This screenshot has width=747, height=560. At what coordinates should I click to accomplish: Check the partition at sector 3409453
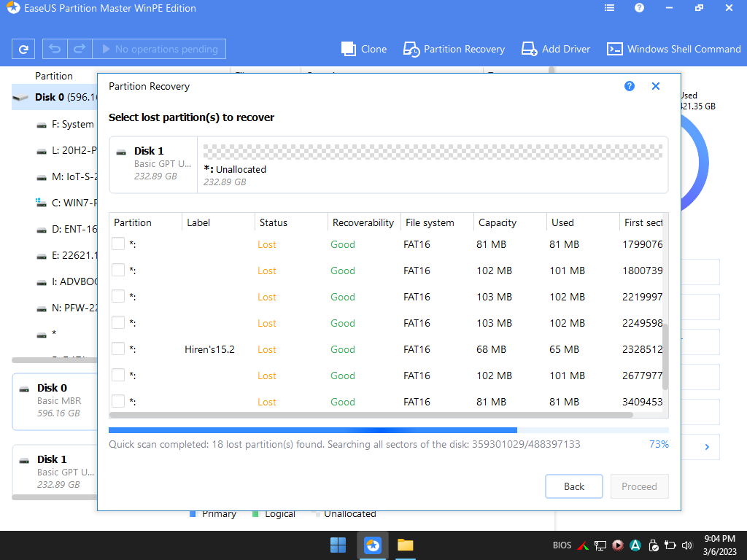point(118,401)
